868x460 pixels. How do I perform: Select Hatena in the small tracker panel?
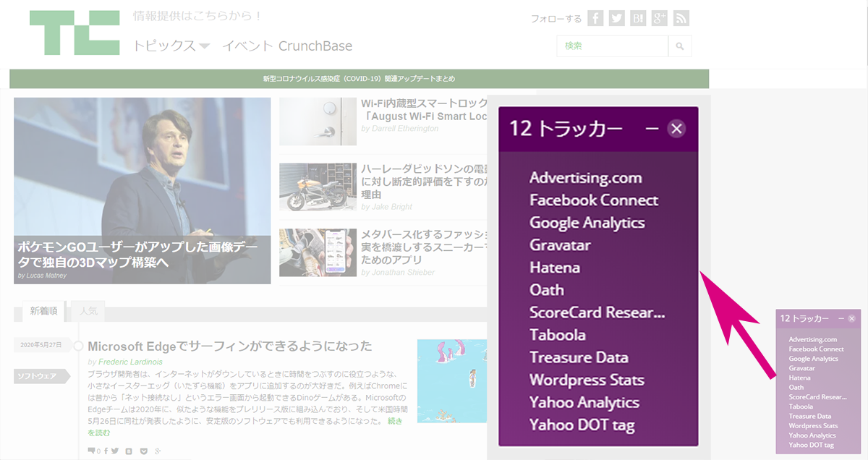tap(799, 378)
